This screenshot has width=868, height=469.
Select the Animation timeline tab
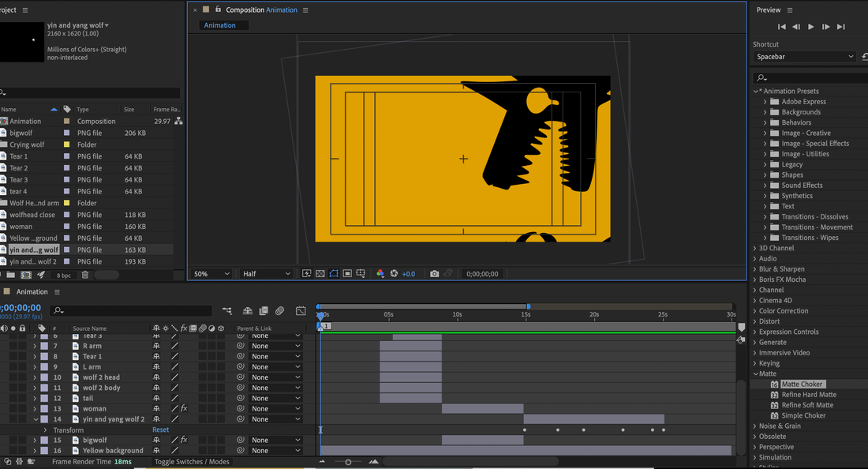pyautogui.click(x=32, y=292)
